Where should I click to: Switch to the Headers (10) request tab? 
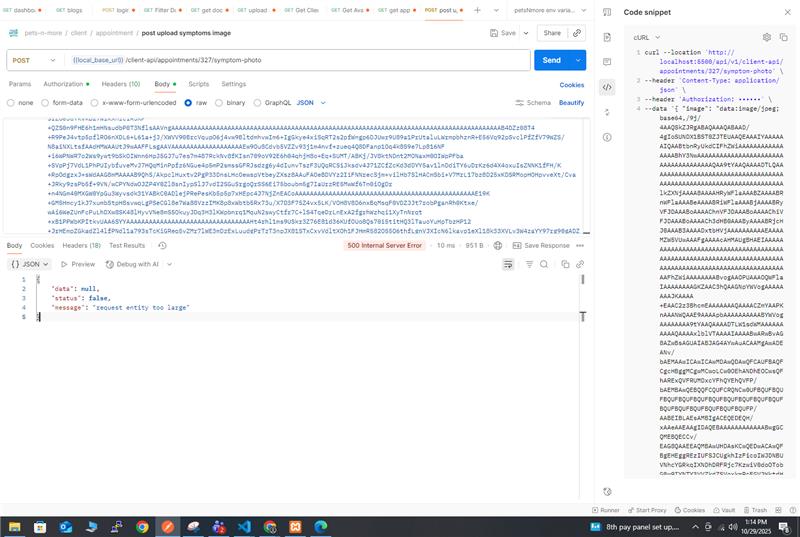(x=120, y=84)
